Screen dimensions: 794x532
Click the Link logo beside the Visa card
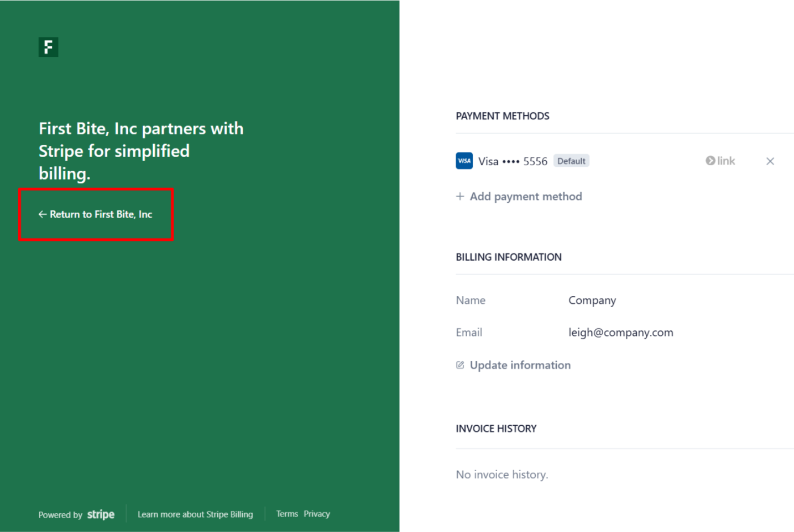coord(720,161)
